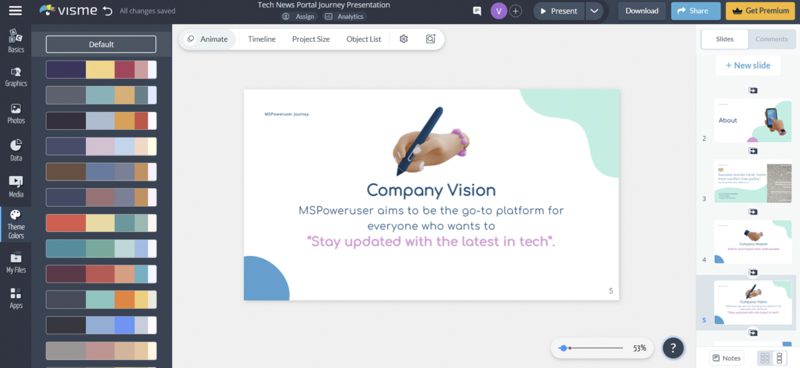Open the Graphics sidebar panel

pos(16,77)
